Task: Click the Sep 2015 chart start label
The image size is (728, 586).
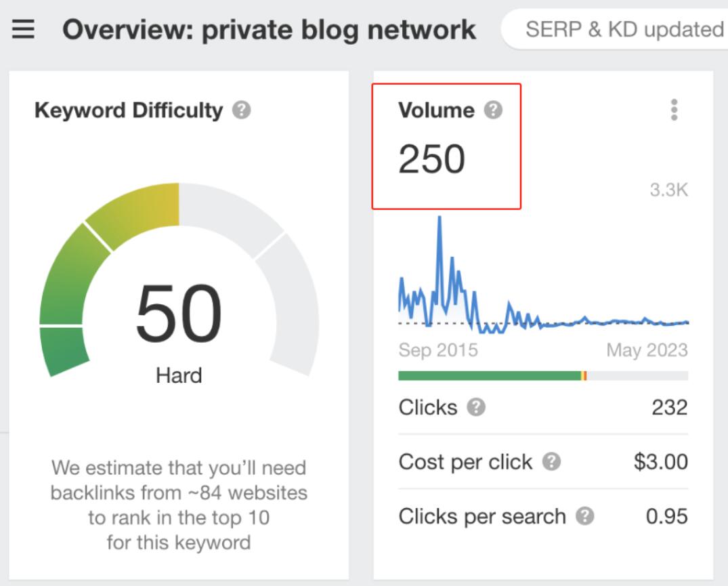Action: (438, 350)
